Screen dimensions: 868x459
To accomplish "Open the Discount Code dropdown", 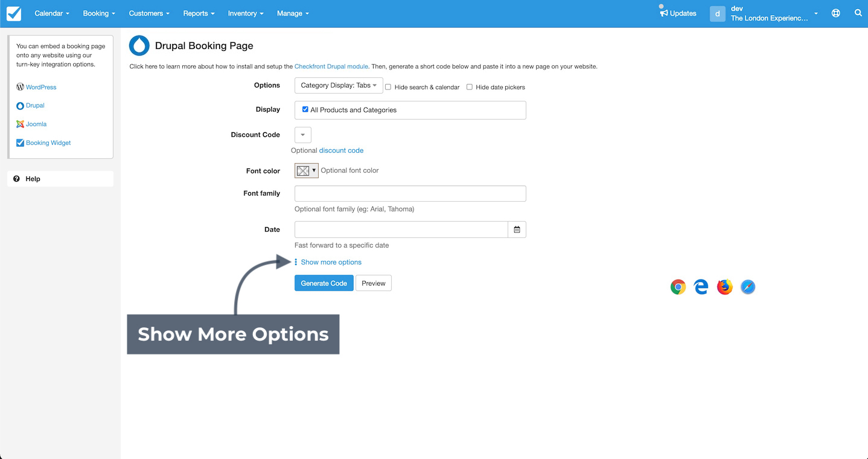I will (x=303, y=135).
